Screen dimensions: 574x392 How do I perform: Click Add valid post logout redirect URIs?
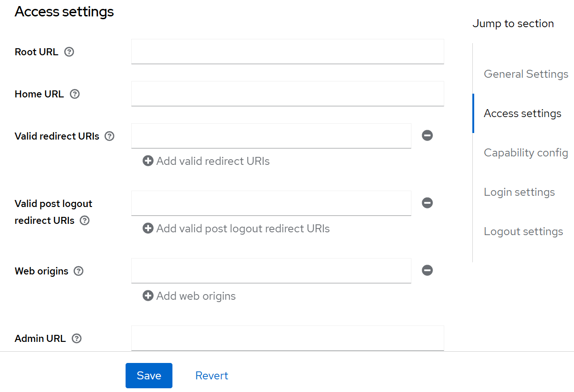pyautogui.click(x=235, y=228)
